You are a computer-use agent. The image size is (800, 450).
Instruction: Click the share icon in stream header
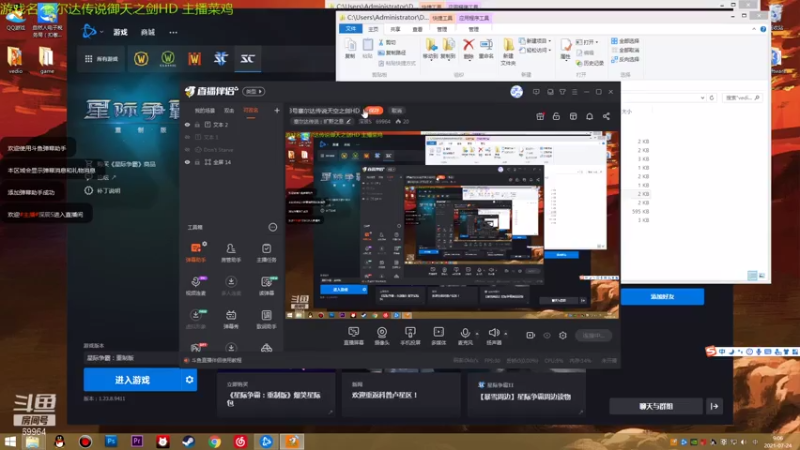[606, 116]
